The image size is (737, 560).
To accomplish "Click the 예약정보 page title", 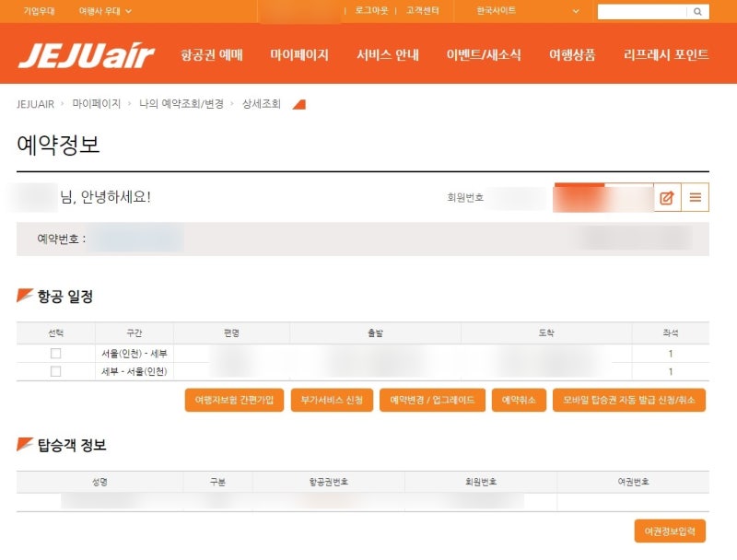I will pyautogui.click(x=58, y=145).
